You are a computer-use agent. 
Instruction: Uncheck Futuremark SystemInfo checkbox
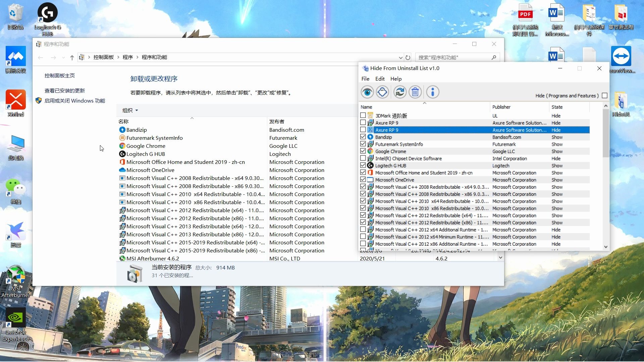(363, 144)
